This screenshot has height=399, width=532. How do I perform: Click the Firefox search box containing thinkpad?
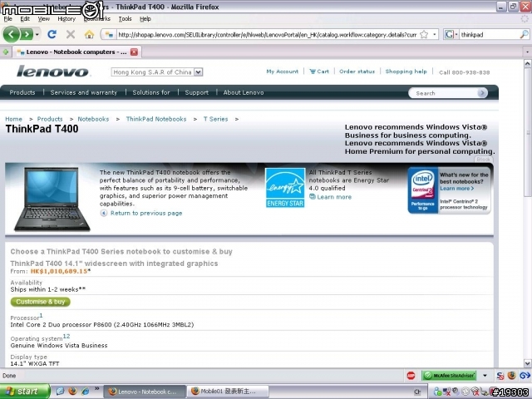click(490, 34)
